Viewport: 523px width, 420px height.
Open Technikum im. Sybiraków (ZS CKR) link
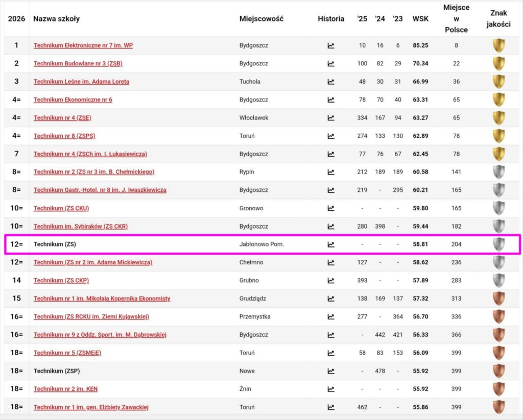[81, 226]
